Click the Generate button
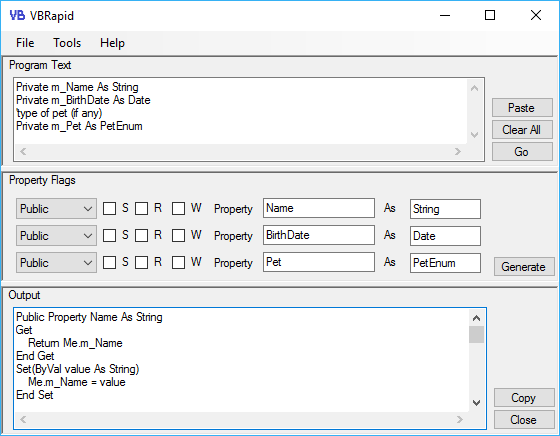 [524, 267]
